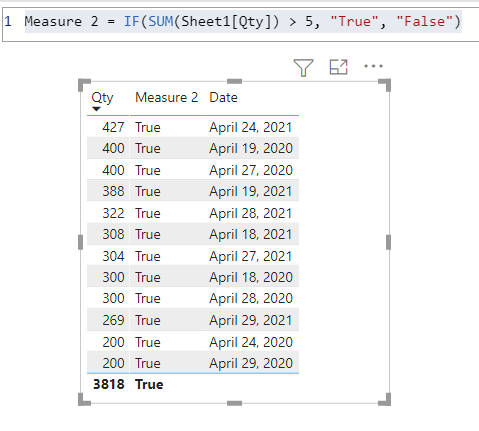The width and height of the screenshot is (479, 431).
Task: Click the Qty column header
Action: (102, 98)
